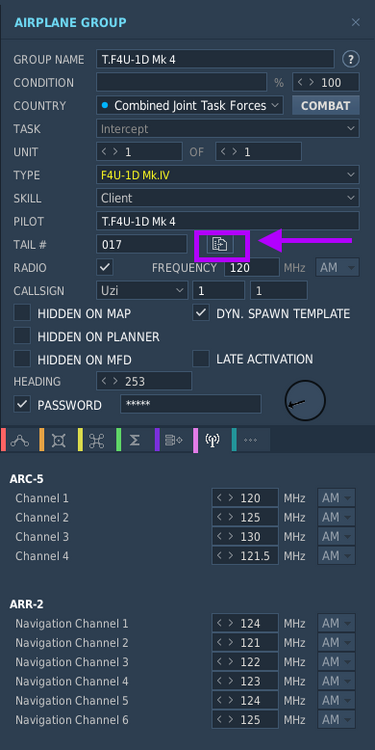Open Navigation Channel 1 AM dropdown
Viewport: 375px width, 750px height.
[336, 623]
